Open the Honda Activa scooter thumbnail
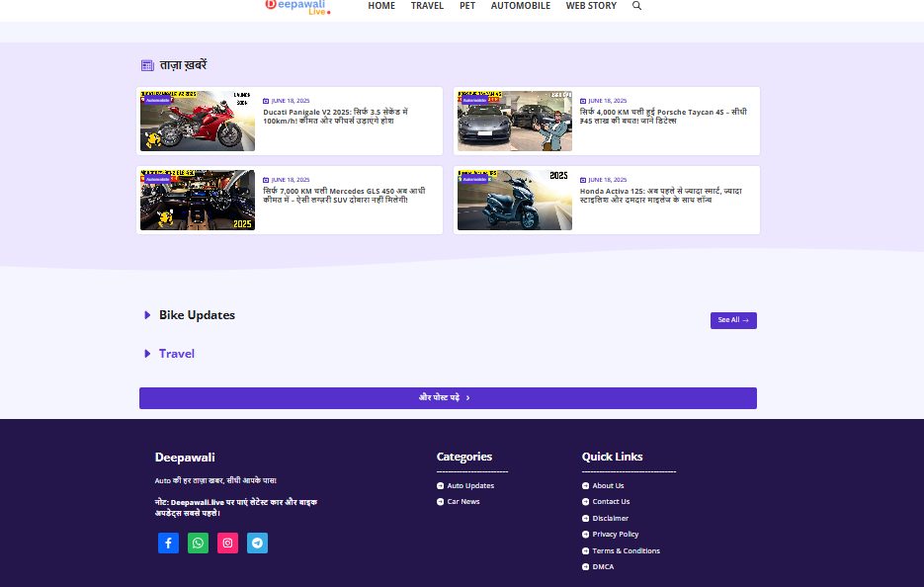 (x=515, y=200)
